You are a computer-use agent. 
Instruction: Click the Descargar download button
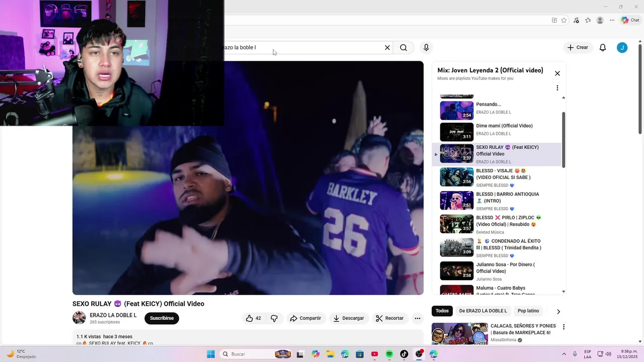pos(348,318)
